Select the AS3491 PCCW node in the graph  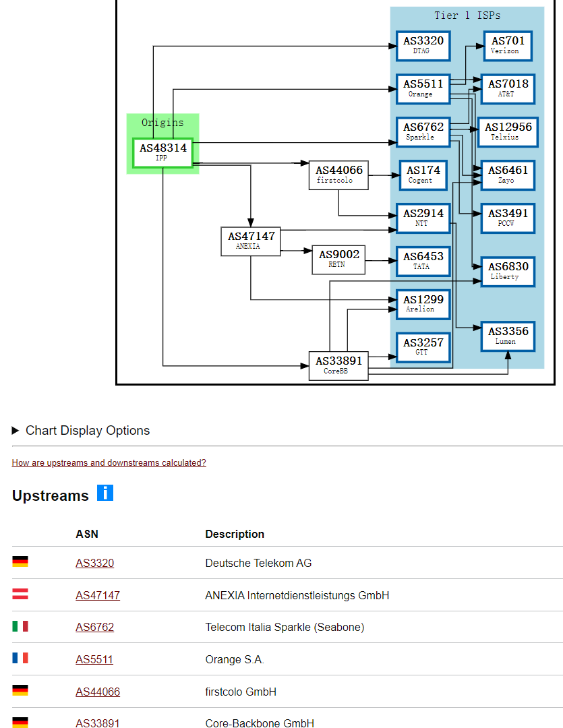click(x=508, y=218)
